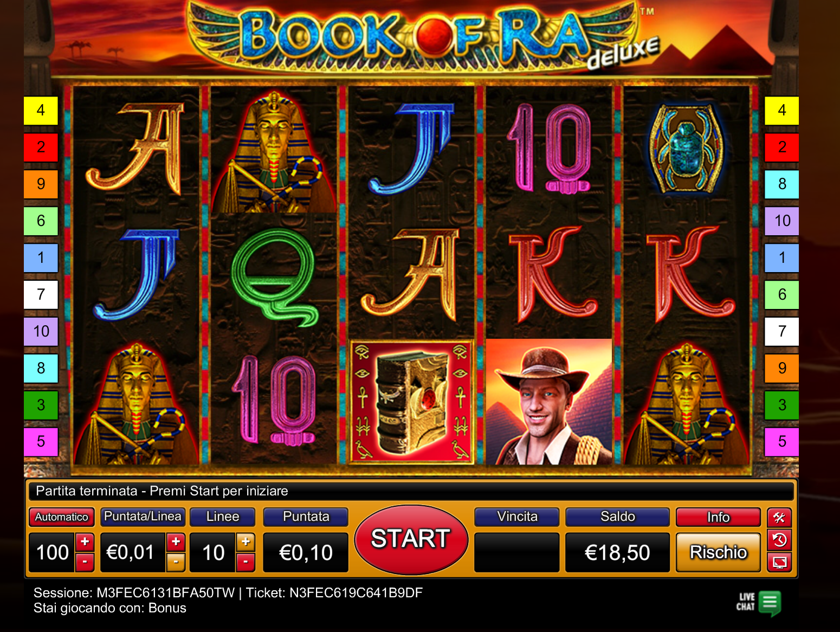840x632 pixels.
Task: Select red payline 2 on right side
Action: (781, 147)
